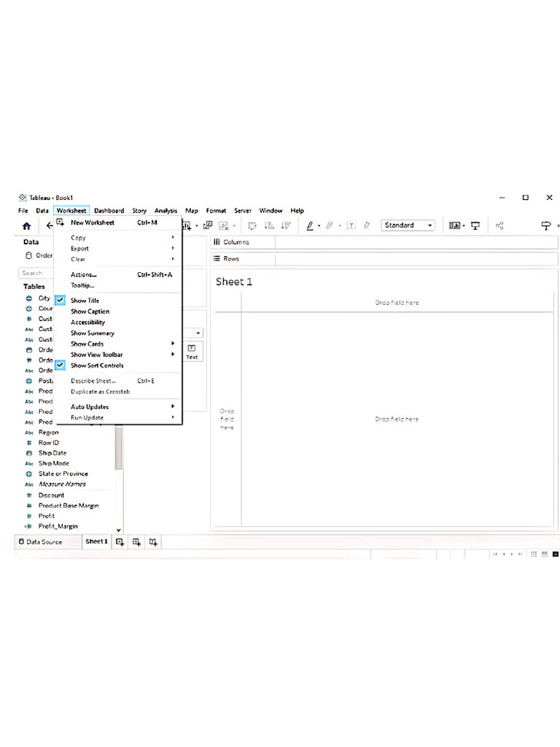Select the State or Province field
This screenshot has width=560, height=747.
[63, 473]
